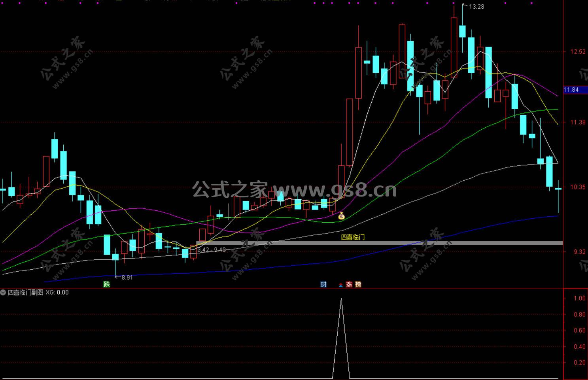Click the 0.20 sub-chart axis label
Image resolution: width=588 pixels, height=380 pixels.
click(x=580, y=363)
